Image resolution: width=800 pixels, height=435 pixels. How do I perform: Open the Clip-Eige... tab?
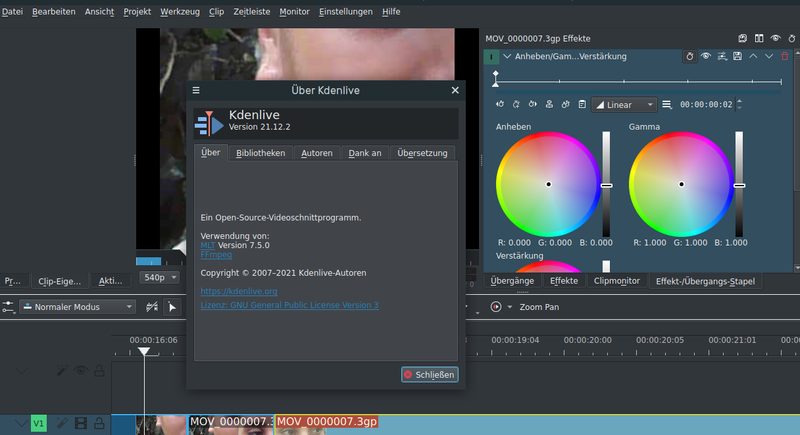tap(59, 281)
